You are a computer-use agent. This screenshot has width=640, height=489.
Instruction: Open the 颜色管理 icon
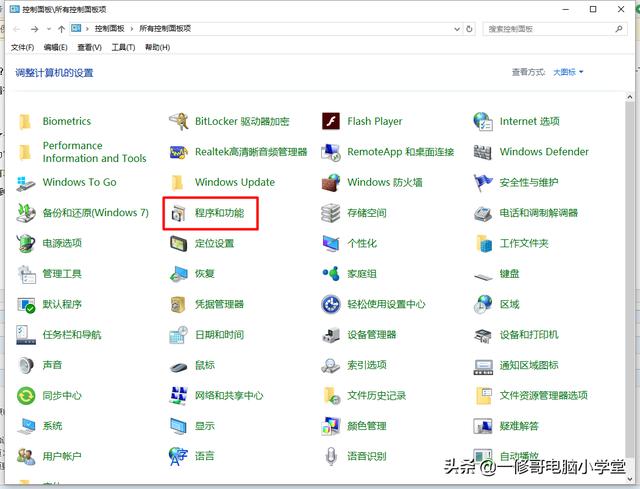point(331,426)
